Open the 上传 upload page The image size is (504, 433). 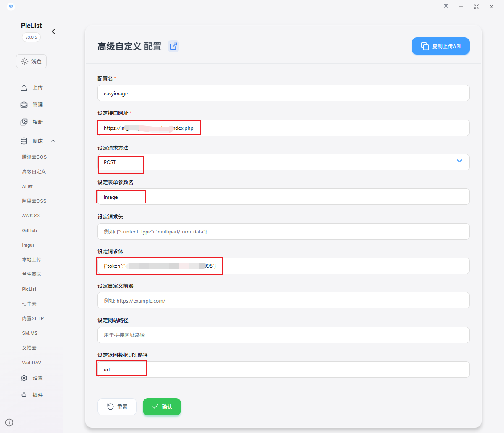(32, 88)
